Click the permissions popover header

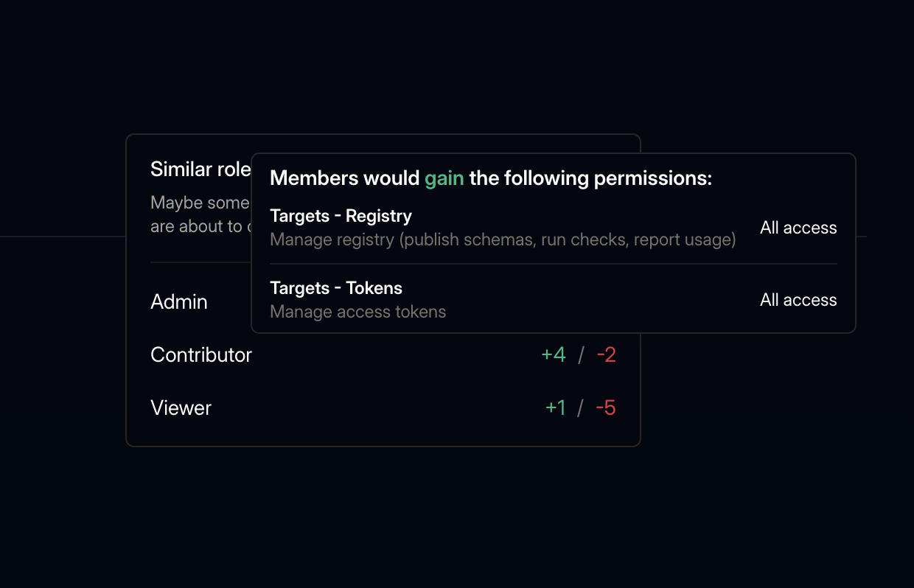tap(492, 178)
